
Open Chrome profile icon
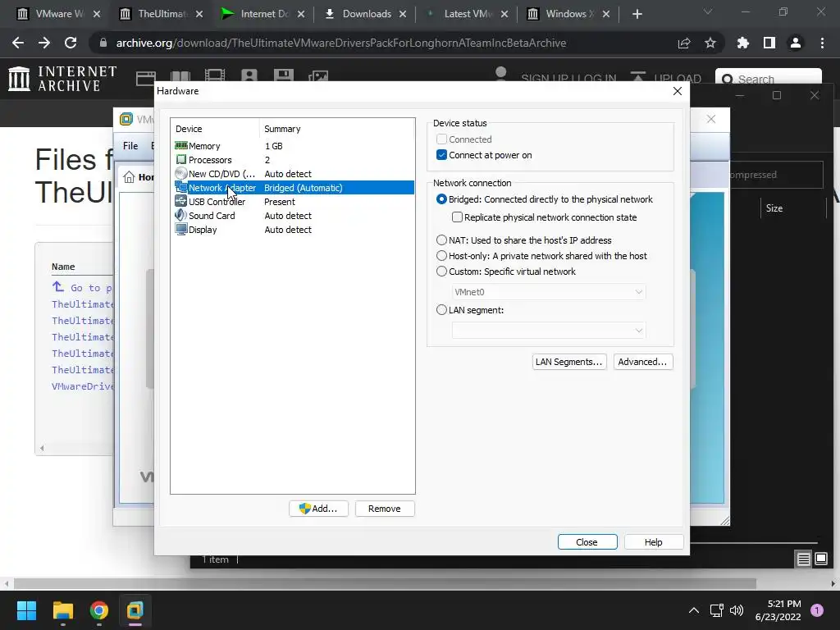[796, 43]
